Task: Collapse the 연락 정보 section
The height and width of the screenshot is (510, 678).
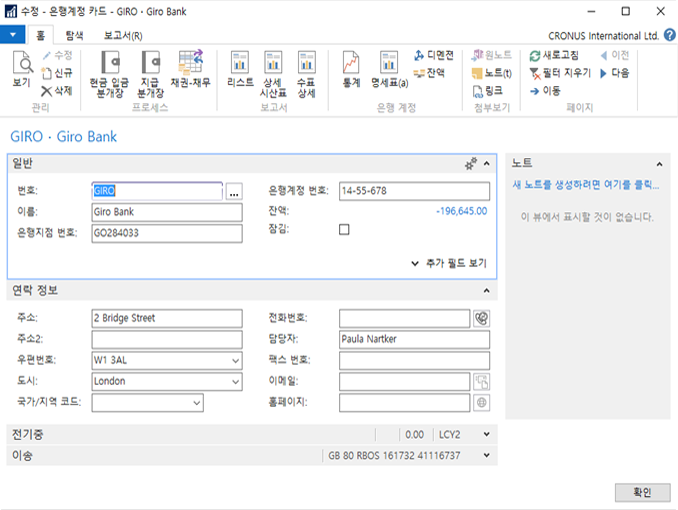Action: point(486,291)
